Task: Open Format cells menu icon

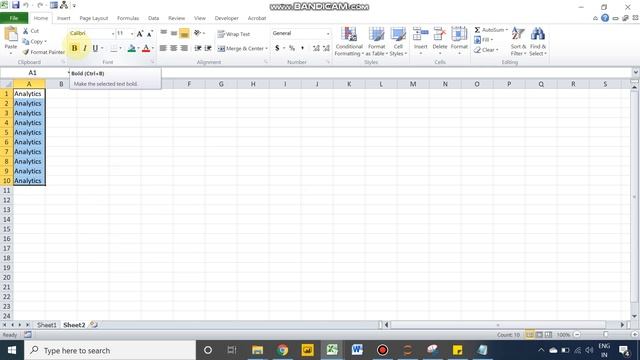Action: point(459,34)
